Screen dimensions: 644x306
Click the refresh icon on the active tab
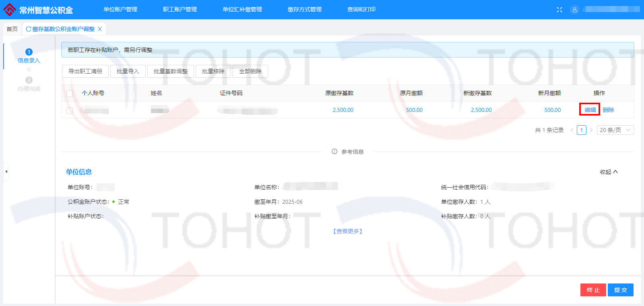29,29
